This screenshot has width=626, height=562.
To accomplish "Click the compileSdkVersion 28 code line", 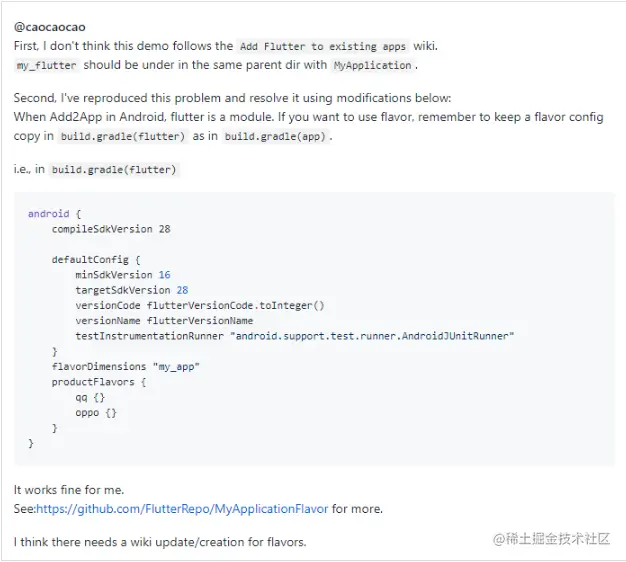I will (x=111, y=229).
